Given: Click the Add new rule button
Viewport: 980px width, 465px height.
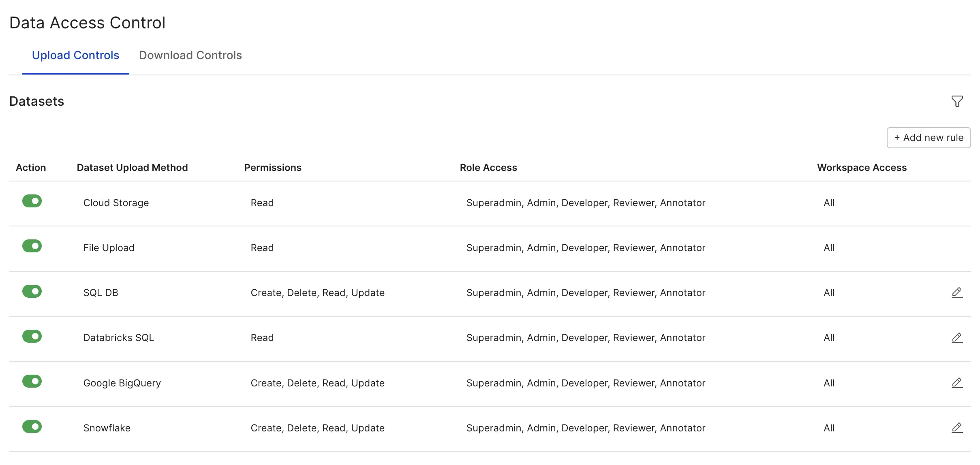Looking at the screenshot, I should tap(929, 138).
